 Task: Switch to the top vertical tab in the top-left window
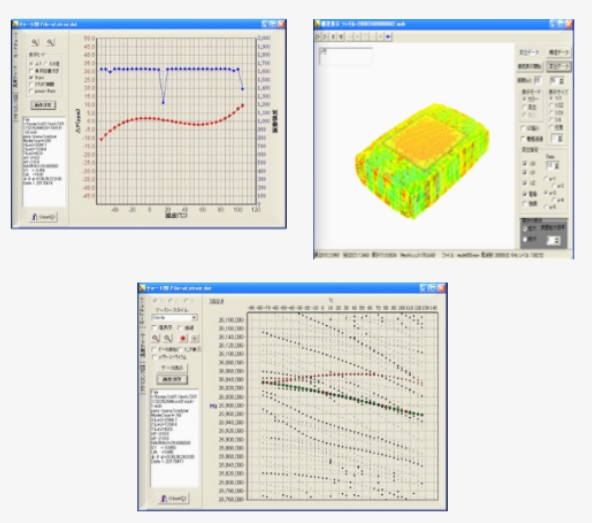pyautogui.click(x=16, y=45)
